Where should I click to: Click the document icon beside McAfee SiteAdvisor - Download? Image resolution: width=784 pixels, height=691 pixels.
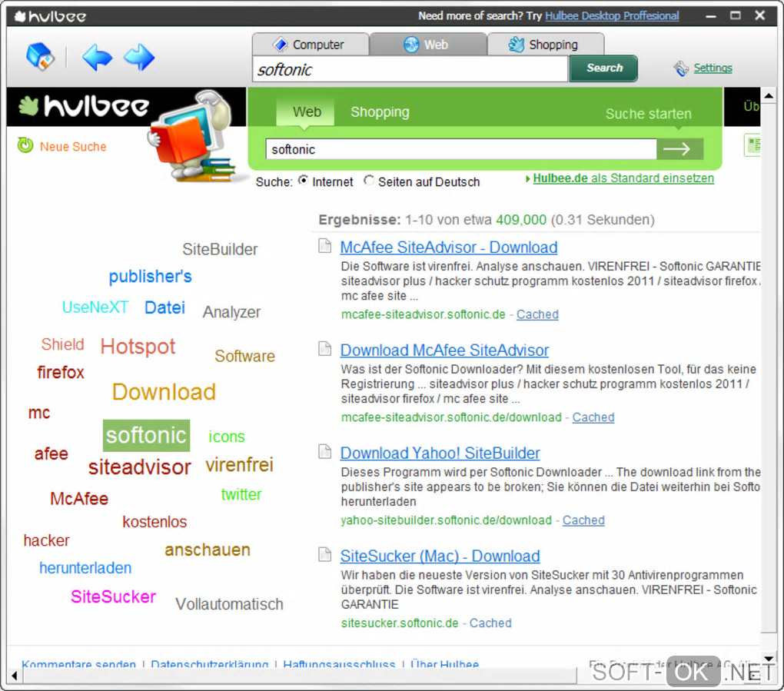pyautogui.click(x=325, y=245)
